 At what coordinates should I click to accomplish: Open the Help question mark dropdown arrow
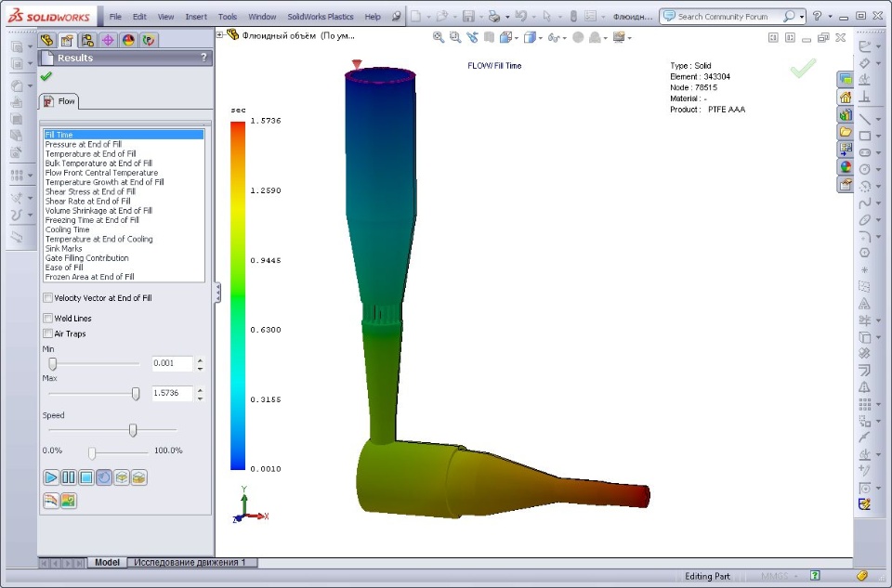coord(830,17)
